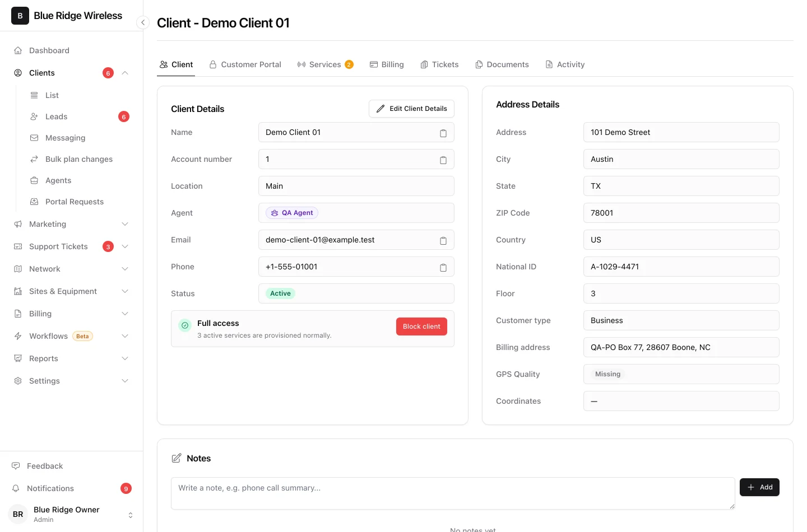Click the BR user avatar
This screenshot has height=532, width=807.
18,514
